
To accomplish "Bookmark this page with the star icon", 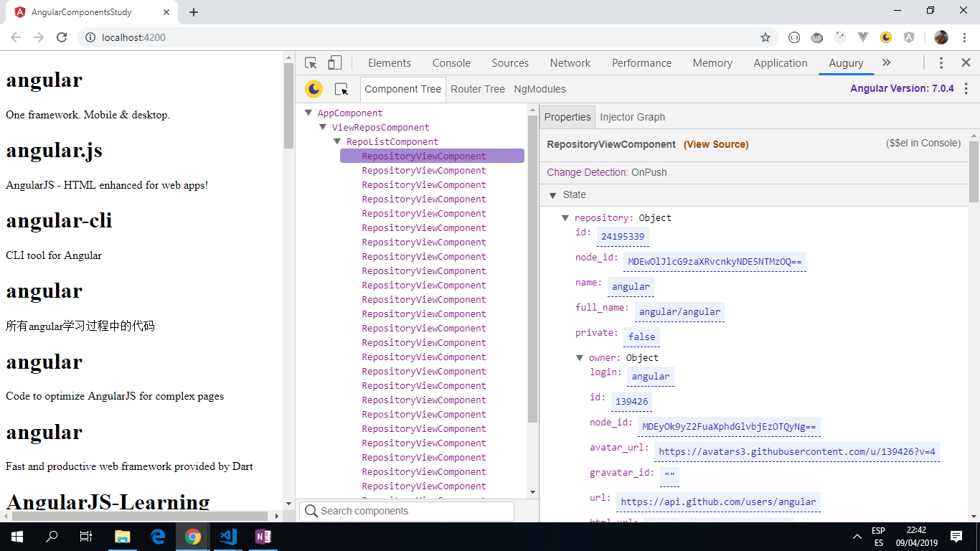I will pyautogui.click(x=765, y=37).
